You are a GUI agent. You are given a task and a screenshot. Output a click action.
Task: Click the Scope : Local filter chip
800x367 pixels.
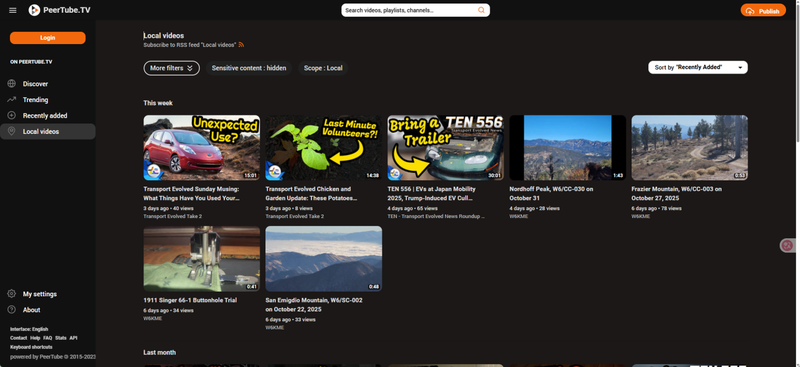323,68
